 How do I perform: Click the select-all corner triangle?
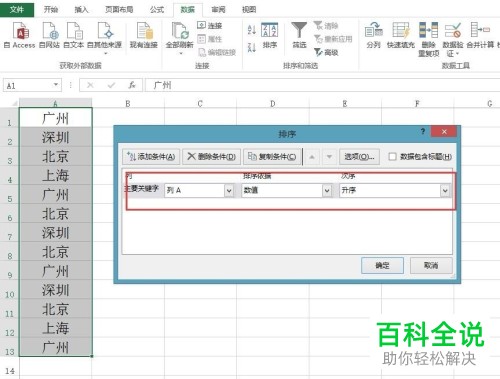pyautogui.click(x=14, y=103)
